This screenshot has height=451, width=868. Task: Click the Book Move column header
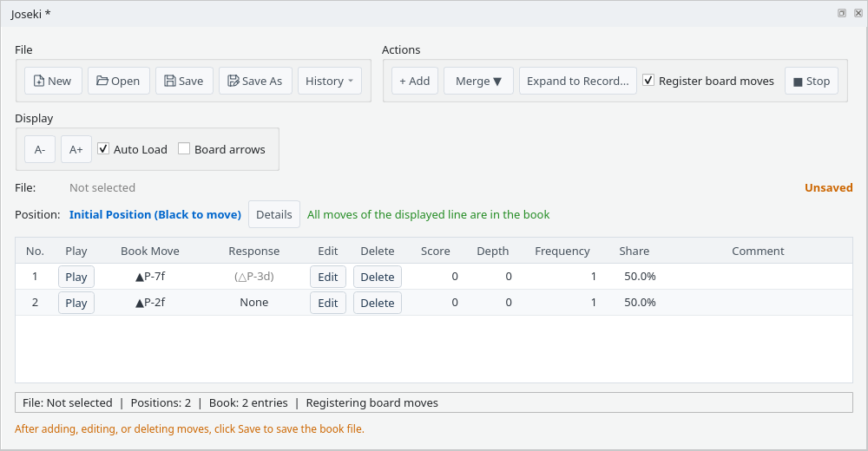(150, 251)
